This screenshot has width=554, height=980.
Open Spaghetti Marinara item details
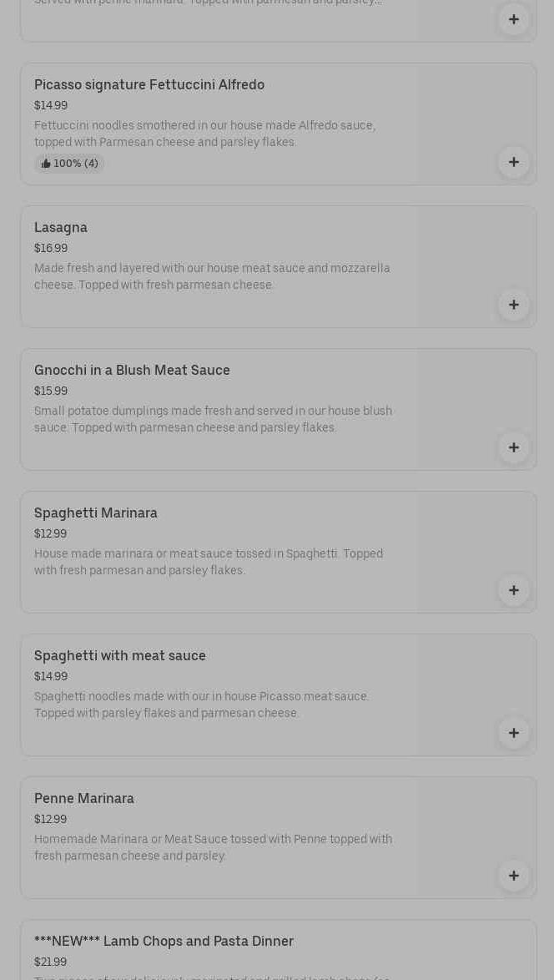pos(96,513)
